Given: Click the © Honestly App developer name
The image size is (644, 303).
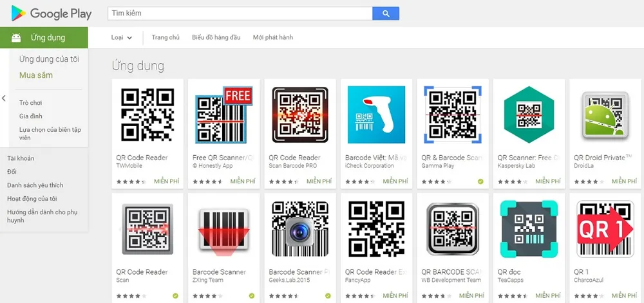Looking at the screenshot, I should tap(213, 166).
